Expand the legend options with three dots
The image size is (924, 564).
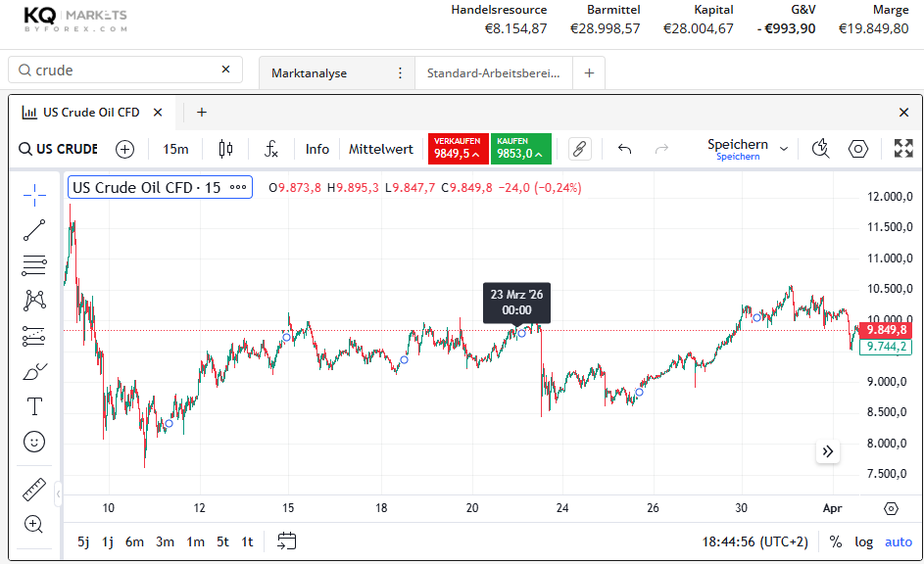coord(238,187)
